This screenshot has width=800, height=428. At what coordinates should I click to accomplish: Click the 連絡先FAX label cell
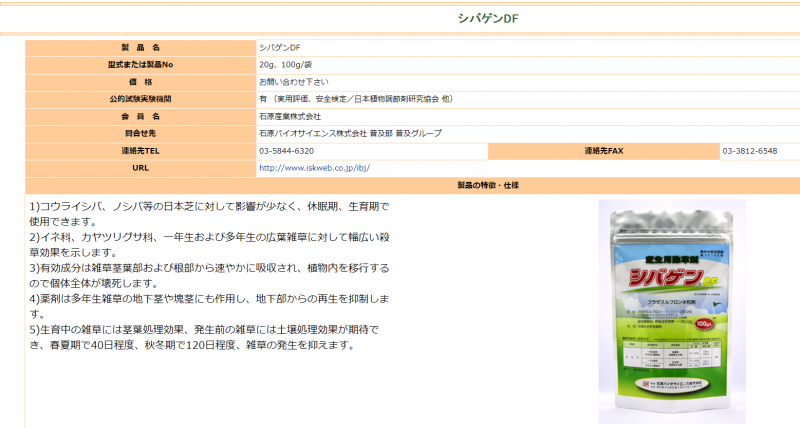pos(604,150)
